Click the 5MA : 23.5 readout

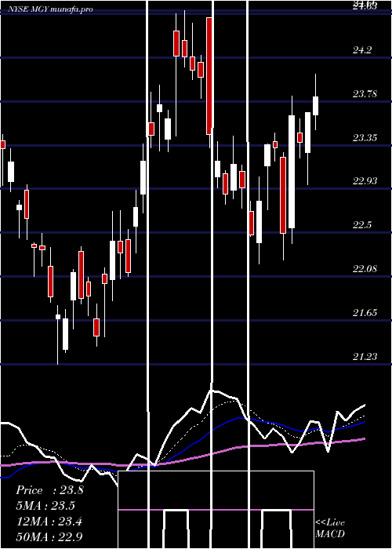point(45,506)
